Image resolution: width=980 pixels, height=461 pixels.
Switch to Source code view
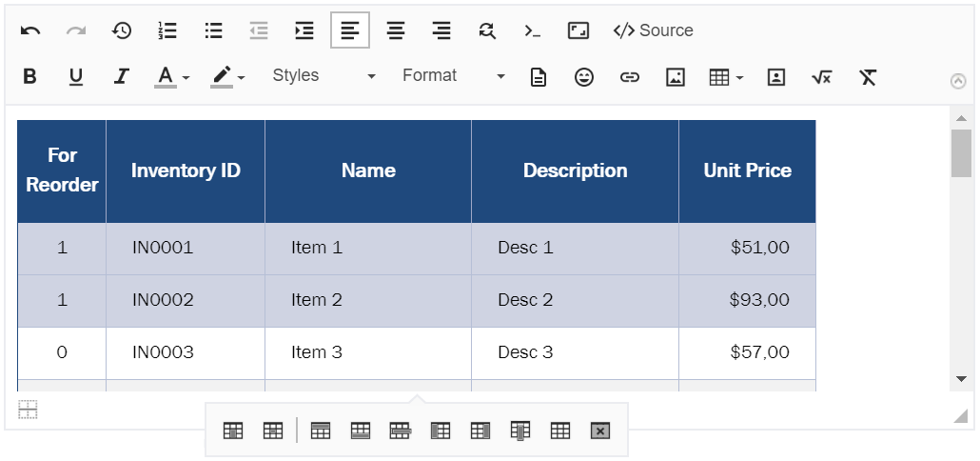click(x=653, y=30)
